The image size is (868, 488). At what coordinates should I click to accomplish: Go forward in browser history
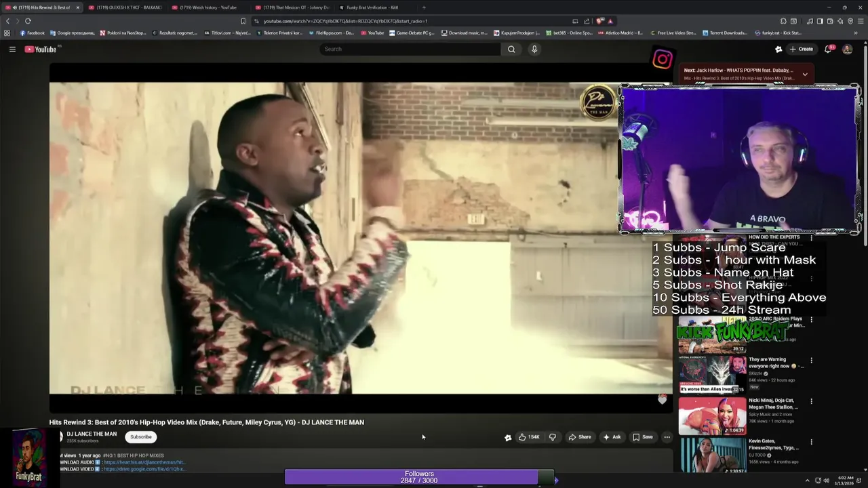[18, 21]
